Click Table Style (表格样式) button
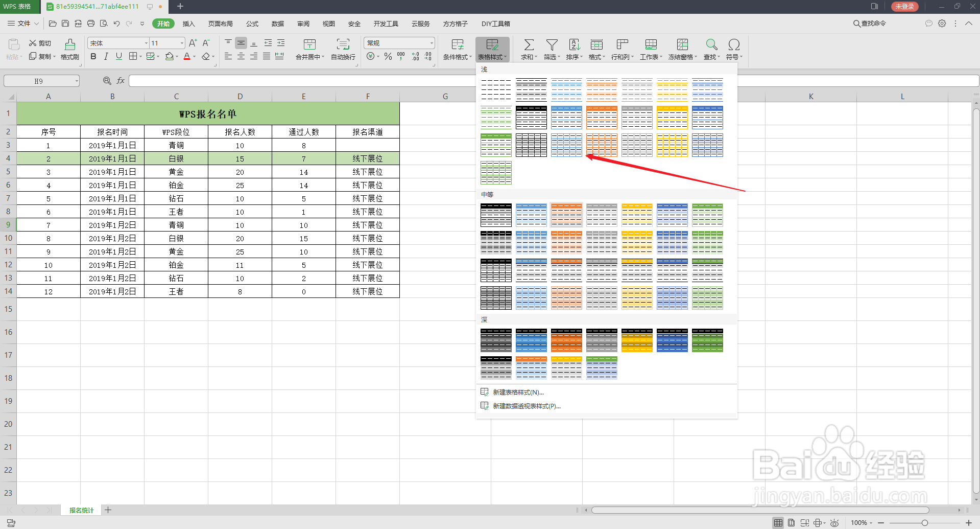 pyautogui.click(x=492, y=50)
